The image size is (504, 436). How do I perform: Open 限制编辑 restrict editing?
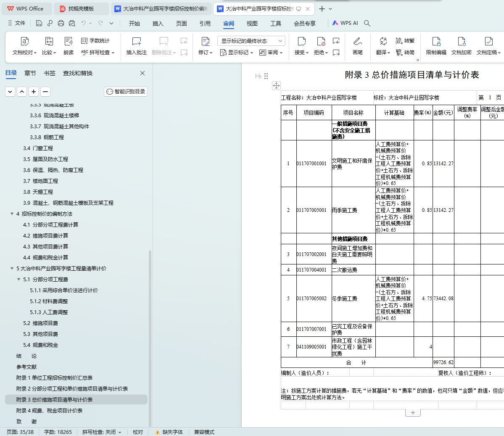tap(436, 46)
